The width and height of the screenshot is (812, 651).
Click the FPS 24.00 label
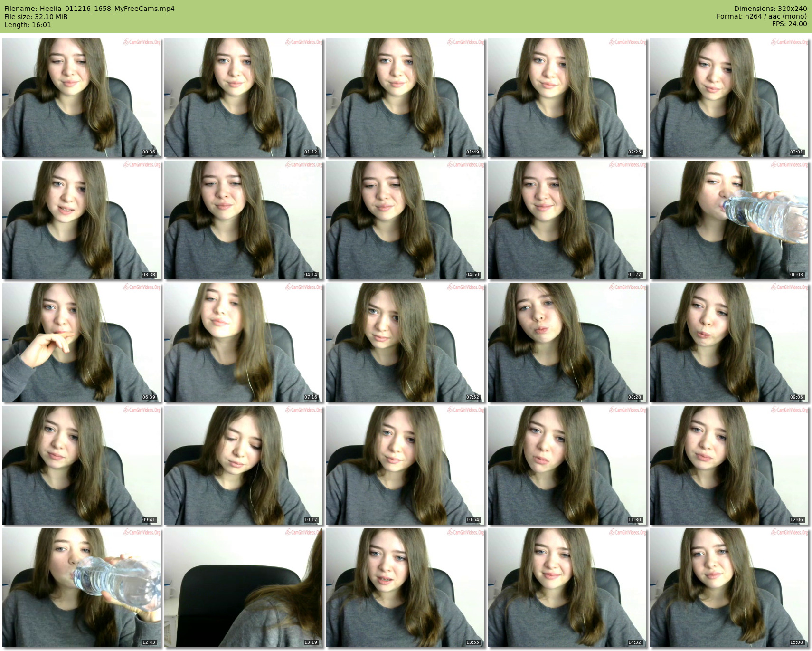(x=789, y=24)
